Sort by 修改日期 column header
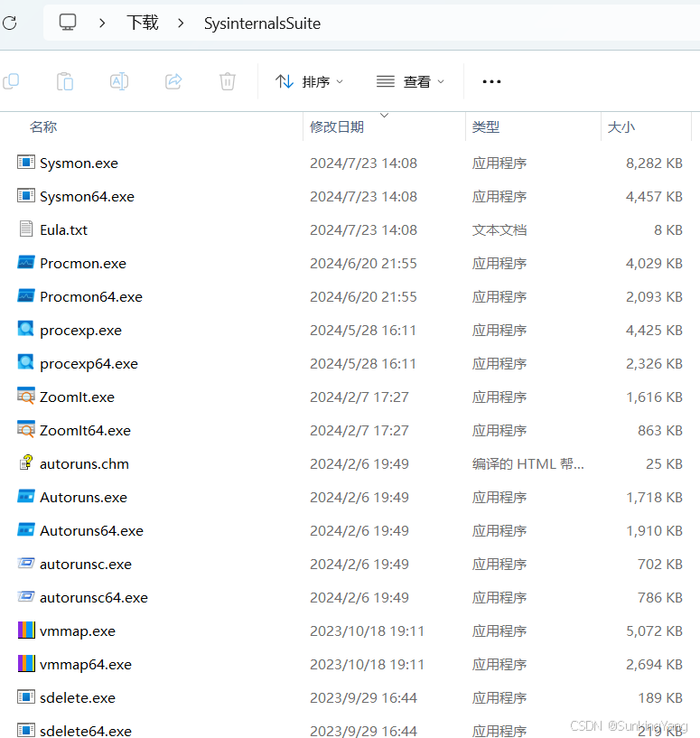The image size is (700, 738). point(337,126)
